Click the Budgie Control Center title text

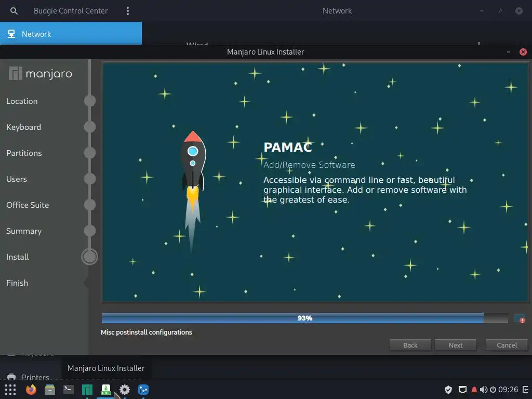pos(71,11)
